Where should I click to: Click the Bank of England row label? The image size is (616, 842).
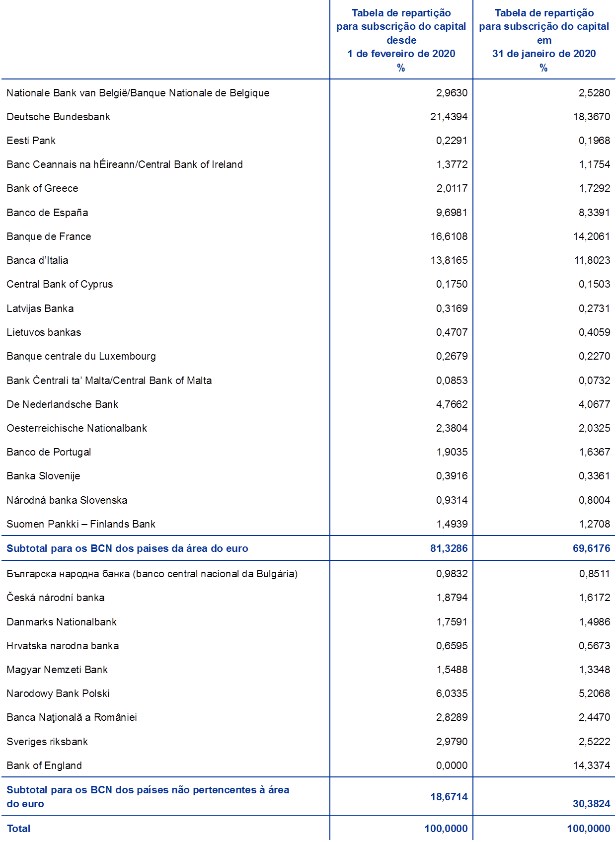(x=44, y=765)
